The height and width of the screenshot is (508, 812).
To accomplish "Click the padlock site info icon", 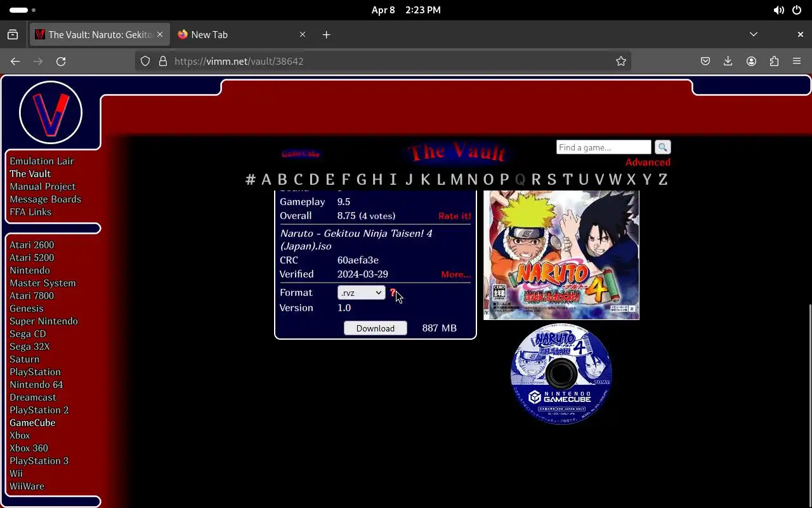I will [x=162, y=61].
